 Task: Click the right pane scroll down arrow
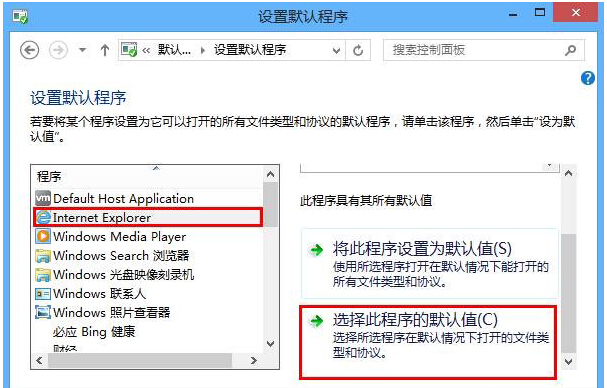pyautogui.click(x=569, y=362)
